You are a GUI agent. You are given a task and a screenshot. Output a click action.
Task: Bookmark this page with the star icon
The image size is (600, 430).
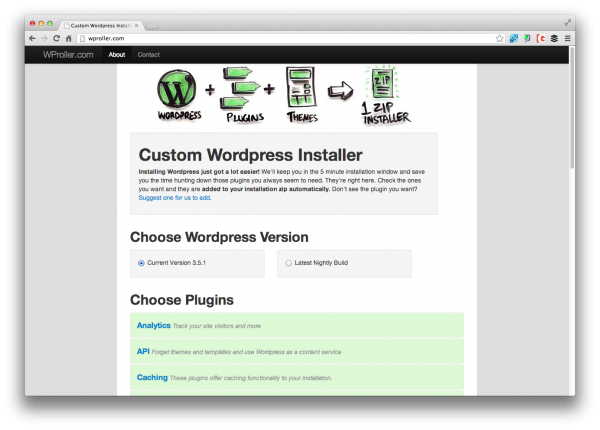(x=499, y=38)
